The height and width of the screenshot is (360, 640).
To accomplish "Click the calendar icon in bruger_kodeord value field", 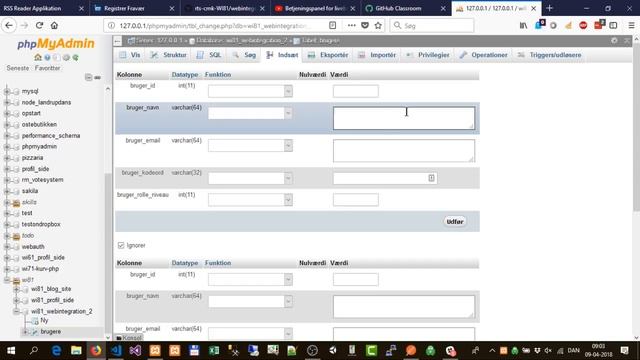I will [x=431, y=178].
